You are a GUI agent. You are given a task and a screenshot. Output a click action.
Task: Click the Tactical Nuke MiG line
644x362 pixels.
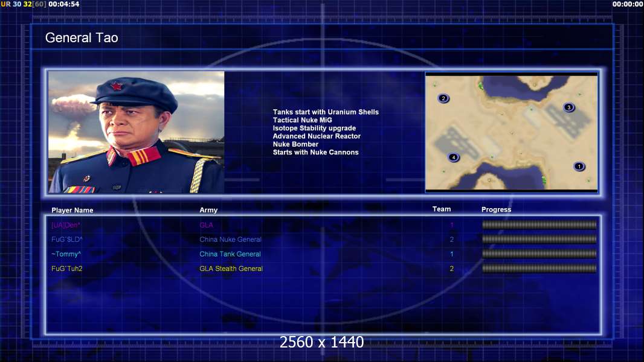(302, 120)
